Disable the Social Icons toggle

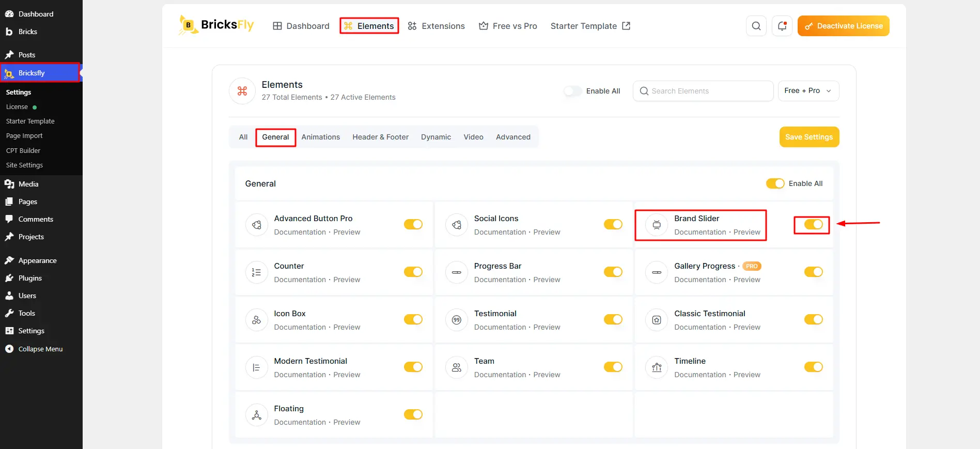coord(613,224)
